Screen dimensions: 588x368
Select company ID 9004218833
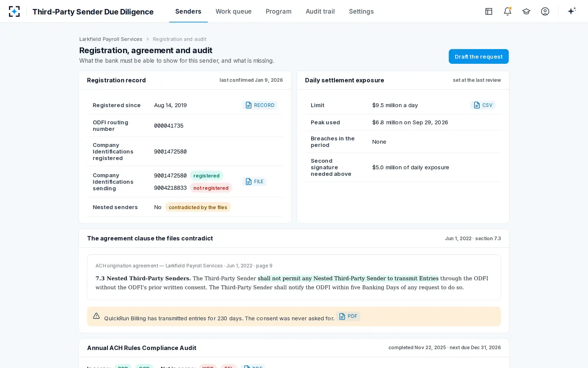pos(170,188)
